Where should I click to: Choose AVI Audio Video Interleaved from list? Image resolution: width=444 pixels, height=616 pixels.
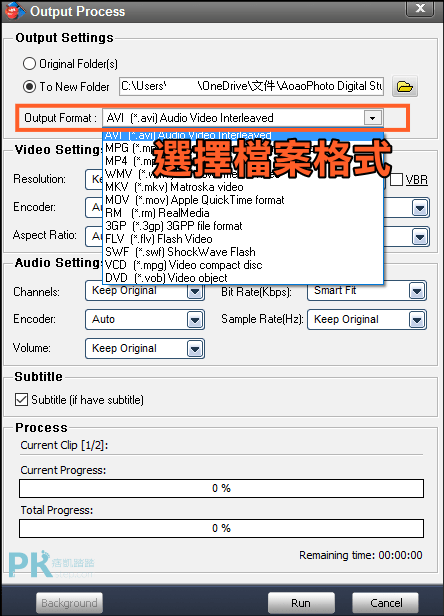(243, 135)
